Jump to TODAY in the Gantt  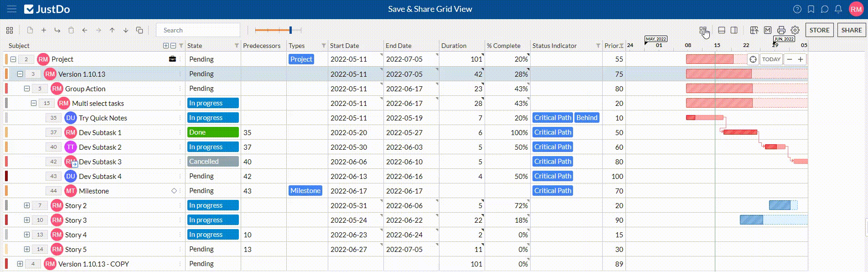pos(771,59)
